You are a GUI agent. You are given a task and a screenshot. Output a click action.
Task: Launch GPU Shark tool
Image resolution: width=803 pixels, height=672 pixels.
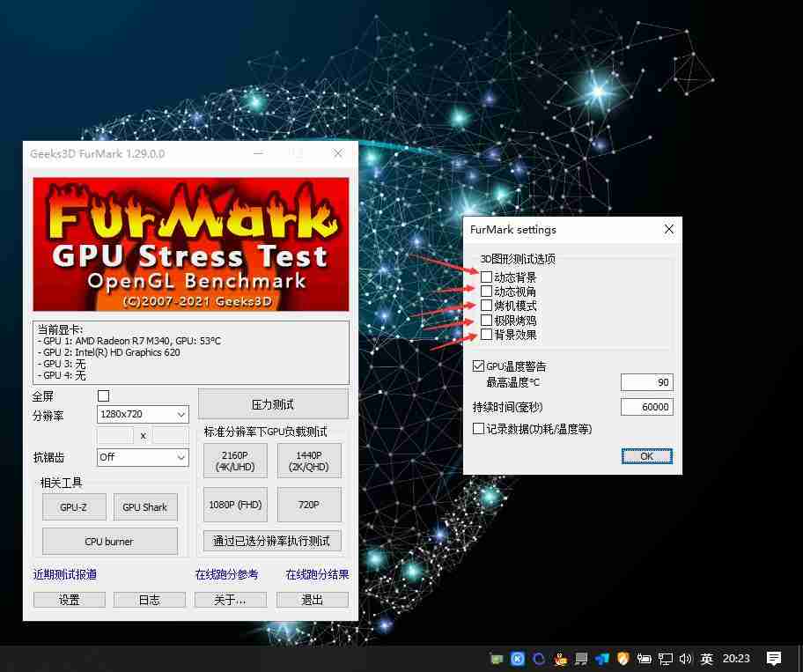coord(145,507)
